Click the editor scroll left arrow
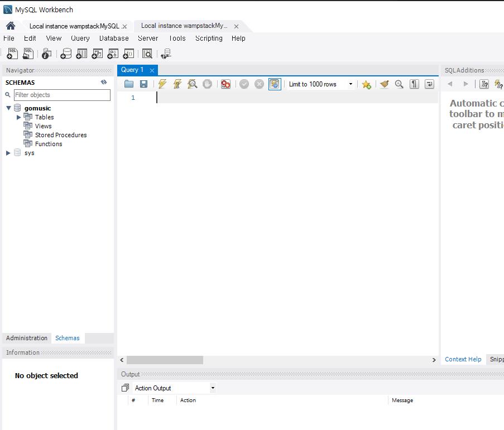Screen dimensions: 504x430 pos(122,360)
